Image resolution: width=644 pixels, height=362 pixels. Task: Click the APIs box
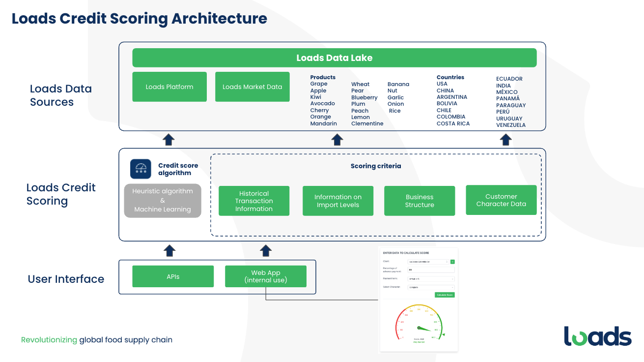[x=173, y=276]
